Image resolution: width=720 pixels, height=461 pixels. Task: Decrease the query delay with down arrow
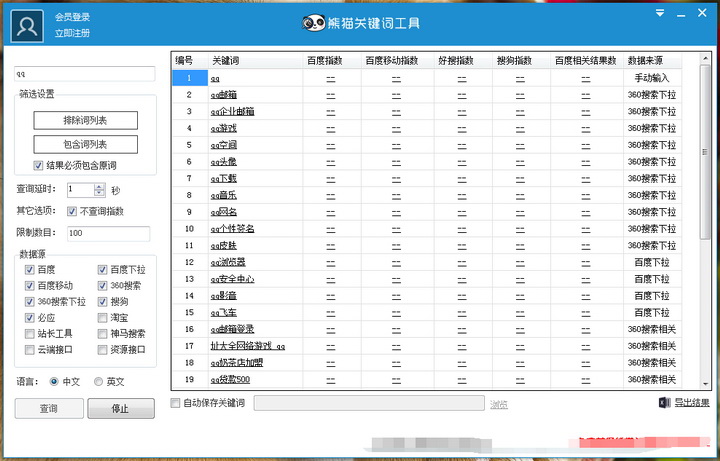coord(99,193)
